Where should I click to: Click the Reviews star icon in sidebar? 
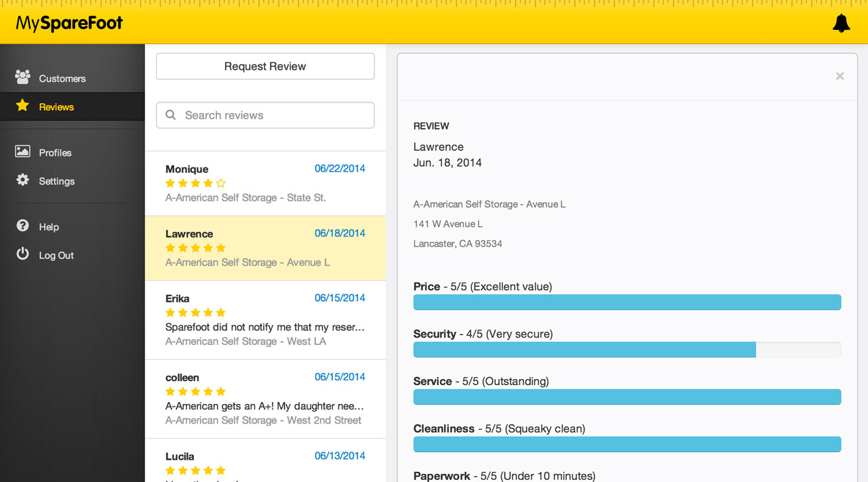(22, 106)
